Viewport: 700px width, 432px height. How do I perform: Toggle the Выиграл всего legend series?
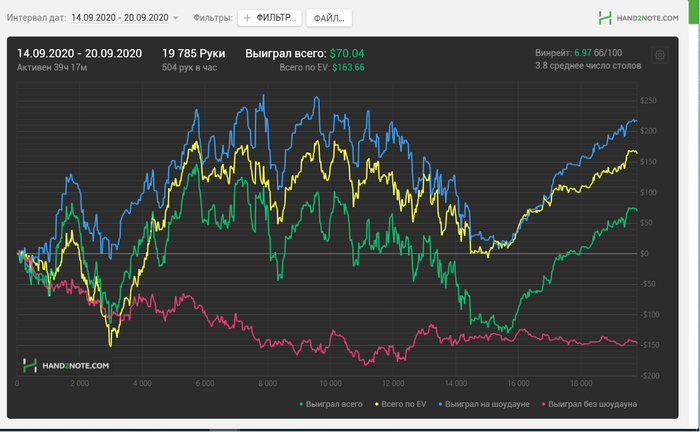[330, 404]
